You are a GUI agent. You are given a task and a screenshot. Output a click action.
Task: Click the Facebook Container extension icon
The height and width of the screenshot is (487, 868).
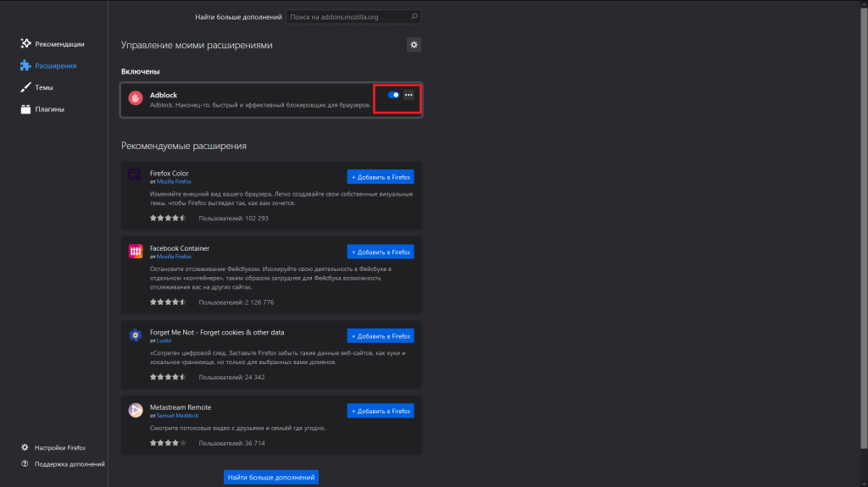point(135,252)
